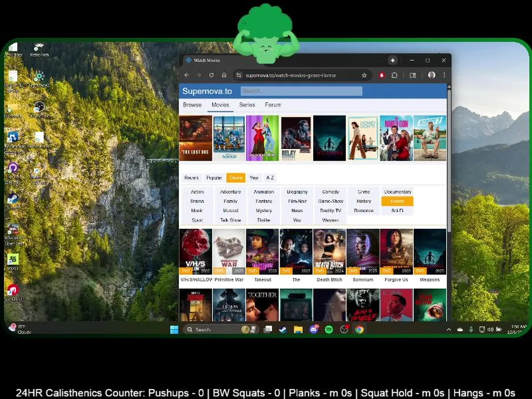532x399 pixels.
Task: Click the sparkle icon on Chrome's tab strip
Action: [x=392, y=60]
